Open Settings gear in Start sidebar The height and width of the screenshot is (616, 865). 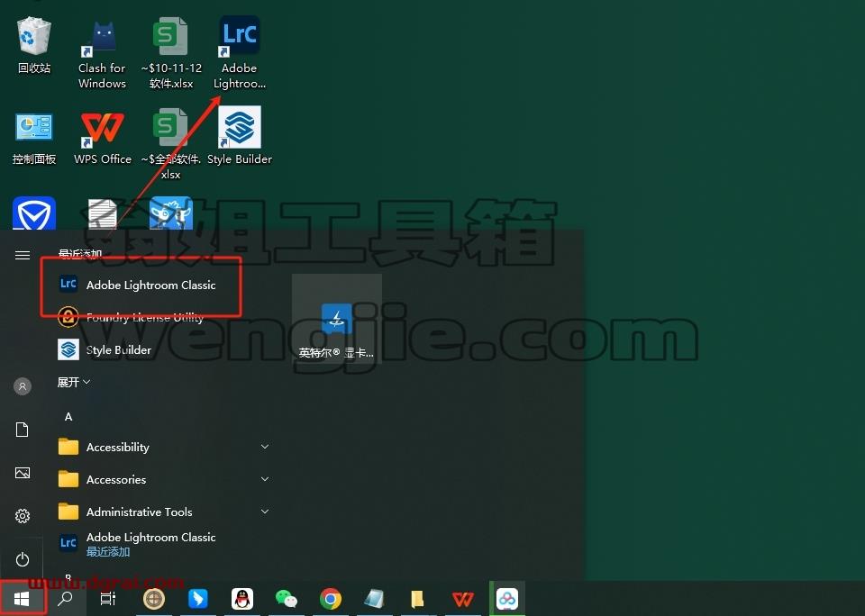(22, 516)
